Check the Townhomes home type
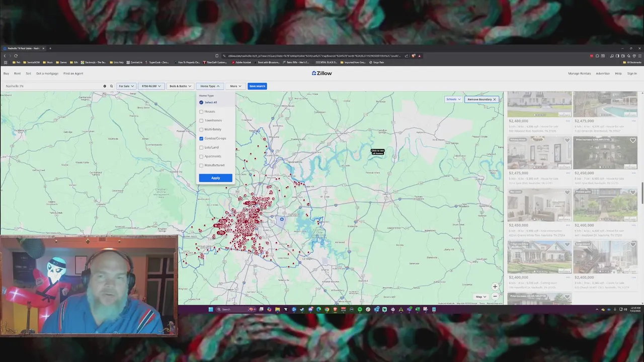Image resolution: width=644 pixels, height=362 pixels. 201,121
